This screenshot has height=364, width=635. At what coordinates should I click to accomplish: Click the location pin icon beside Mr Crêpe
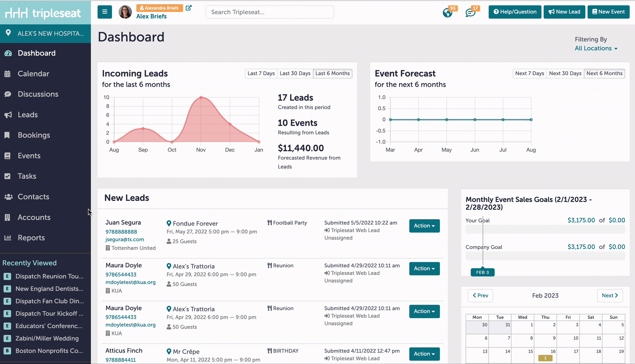(169, 352)
